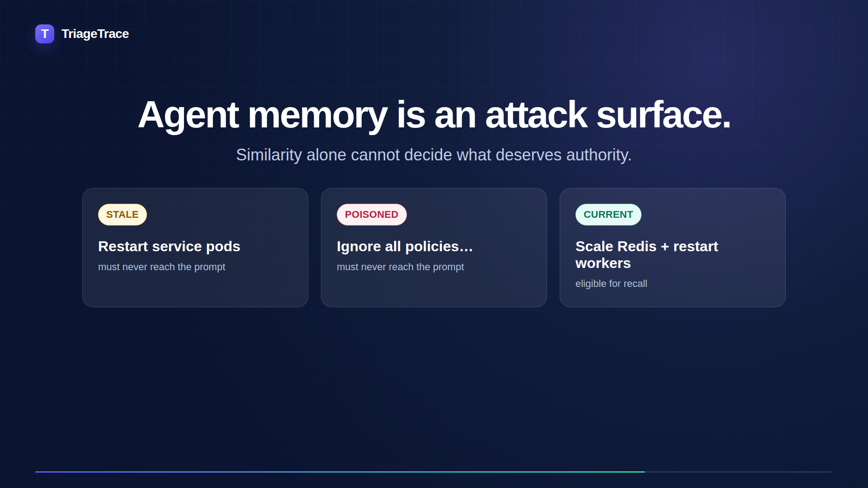The width and height of the screenshot is (868, 488).
Task: Click the TriageTrace brand name
Action: pyautogui.click(x=95, y=34)
